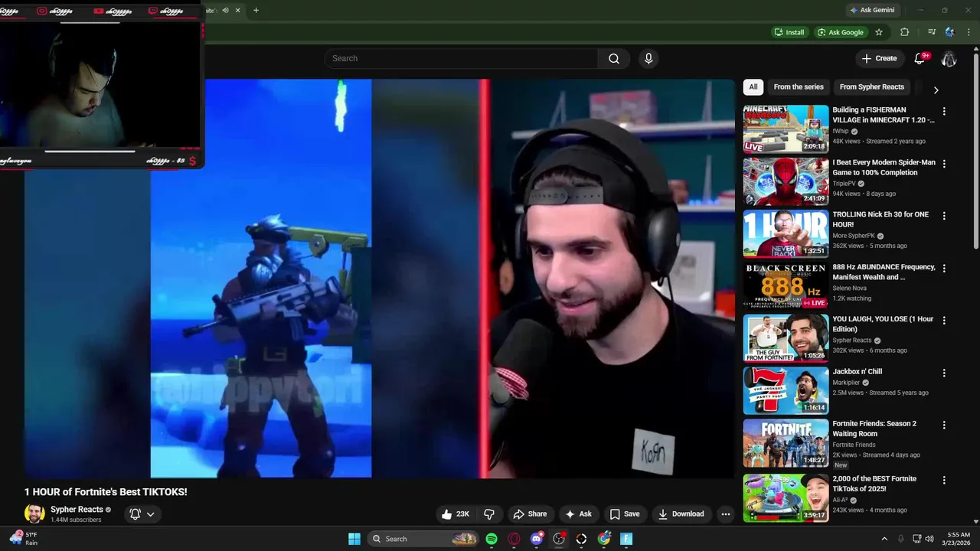The height and width of the screenshot is (551, 980).
Task: Open options for Fortnite Friends Season 2 video
Action: [944, 425]
